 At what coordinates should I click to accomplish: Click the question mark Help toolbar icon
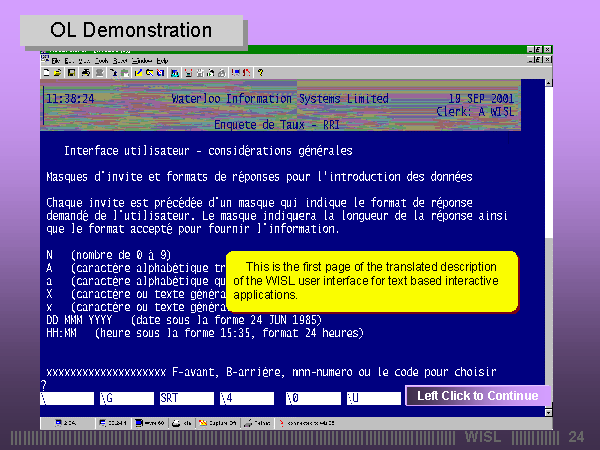point(260,73)
